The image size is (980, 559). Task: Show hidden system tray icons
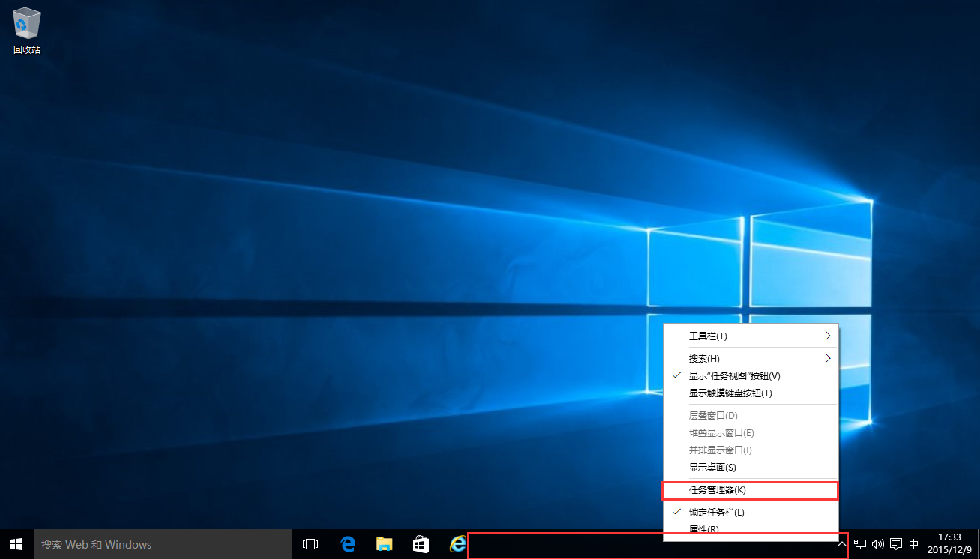click(842, 545)
